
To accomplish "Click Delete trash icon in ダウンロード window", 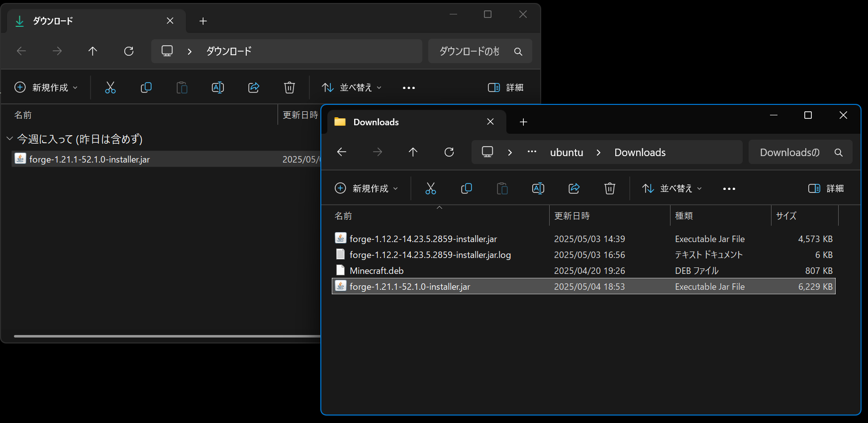I will (x=289, y=87).
